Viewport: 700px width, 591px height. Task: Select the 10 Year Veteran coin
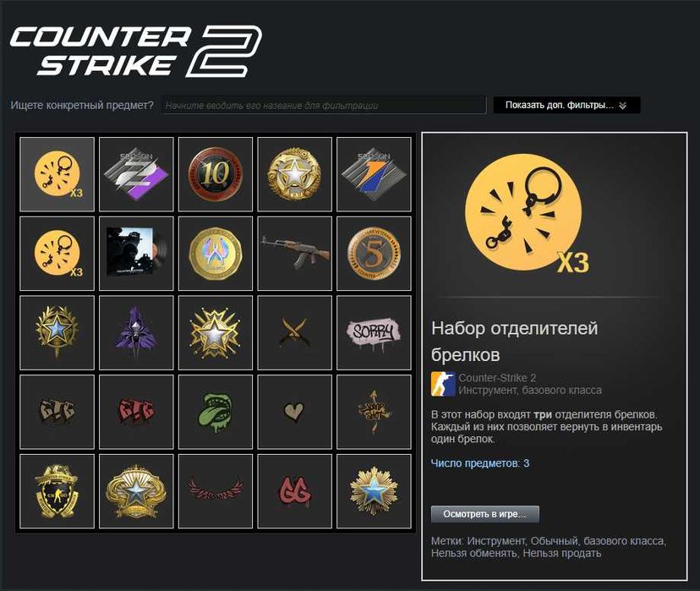216,174
